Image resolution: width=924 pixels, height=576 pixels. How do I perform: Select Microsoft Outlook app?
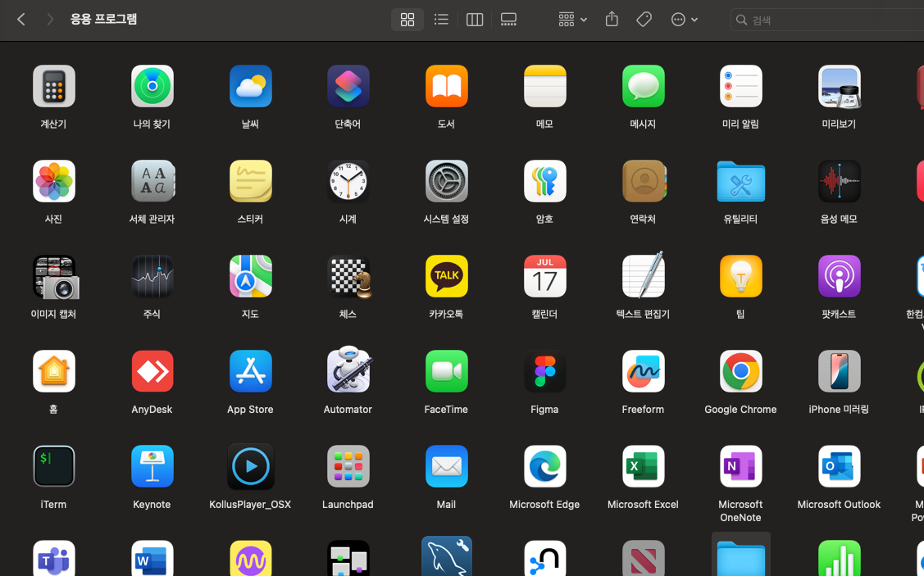[x=840, y=466]
